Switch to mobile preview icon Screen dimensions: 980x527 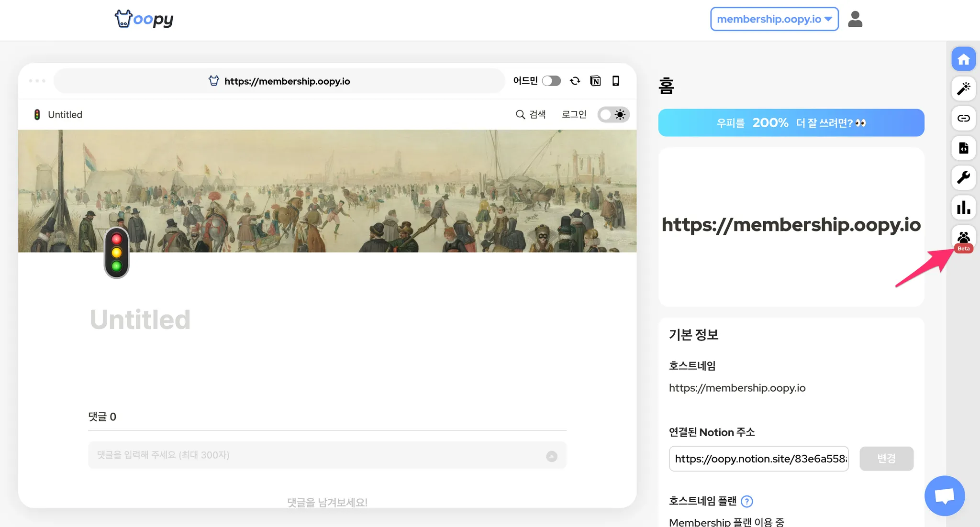[616, 81]
